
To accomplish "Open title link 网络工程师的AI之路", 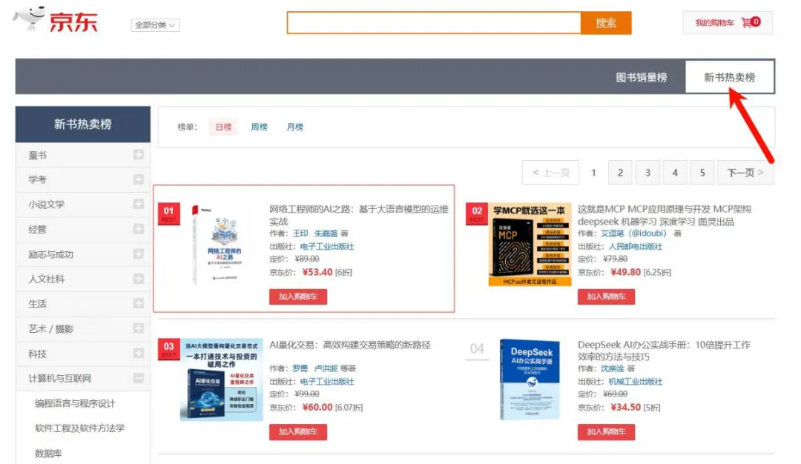I will coord(359,215).
